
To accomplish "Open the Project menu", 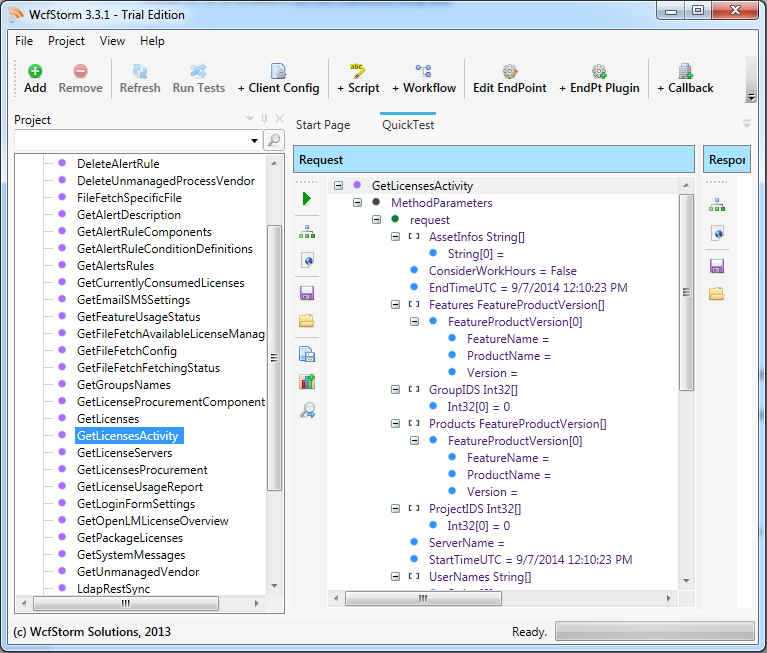I will pyautogui.click(x=66, y=41).
